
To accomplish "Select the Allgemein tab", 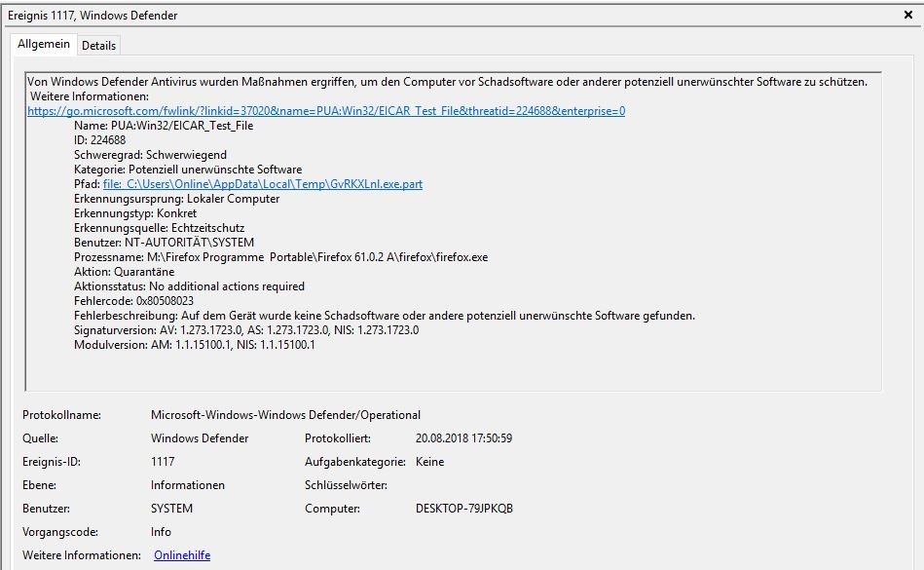I will pyautogui.click(x=44, y=44).
